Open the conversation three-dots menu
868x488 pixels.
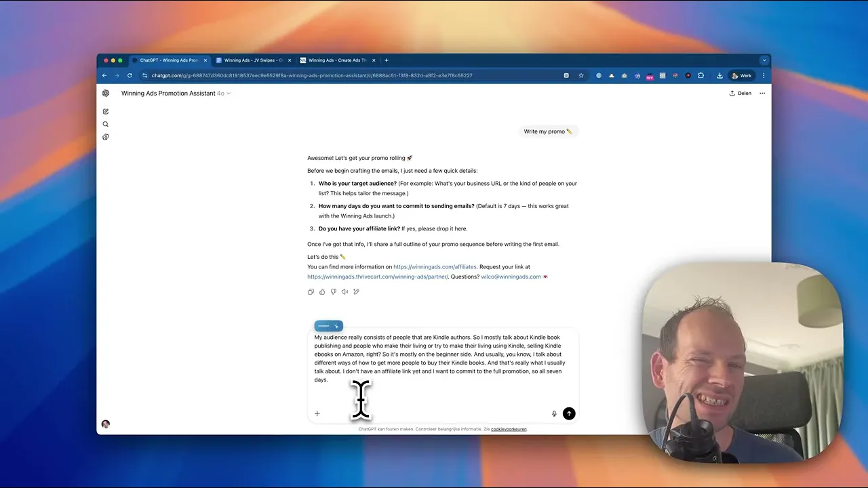pyautogui.click(x=762, y=94)
